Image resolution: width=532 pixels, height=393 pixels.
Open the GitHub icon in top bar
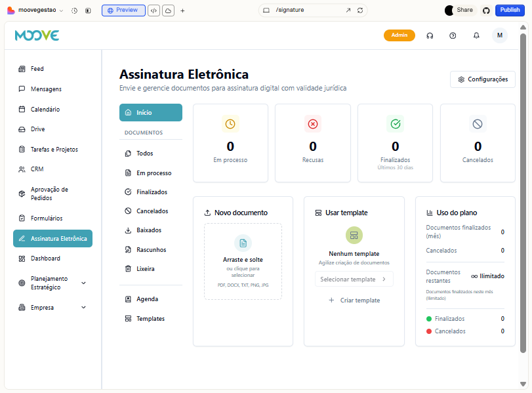(486, 10)
